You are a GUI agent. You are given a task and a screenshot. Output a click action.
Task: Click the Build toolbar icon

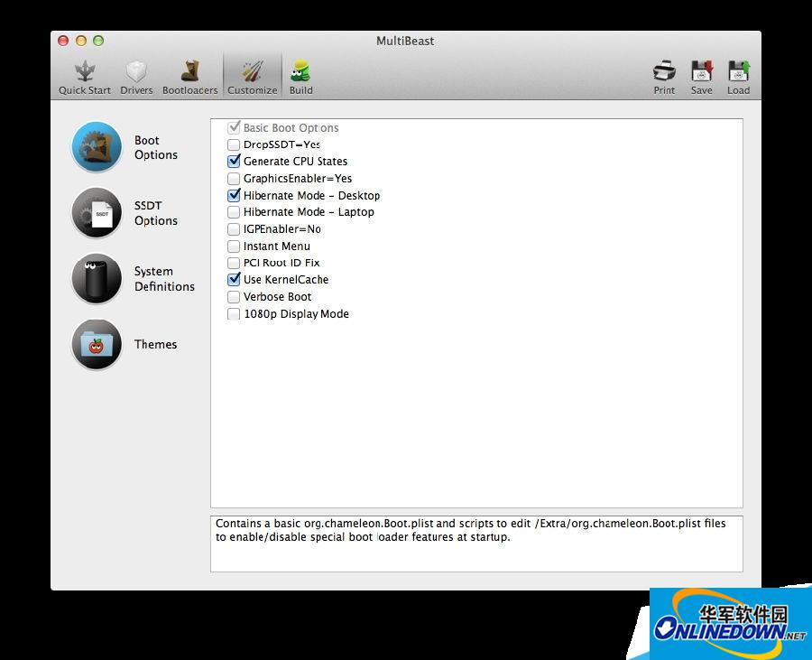[300, 72]
